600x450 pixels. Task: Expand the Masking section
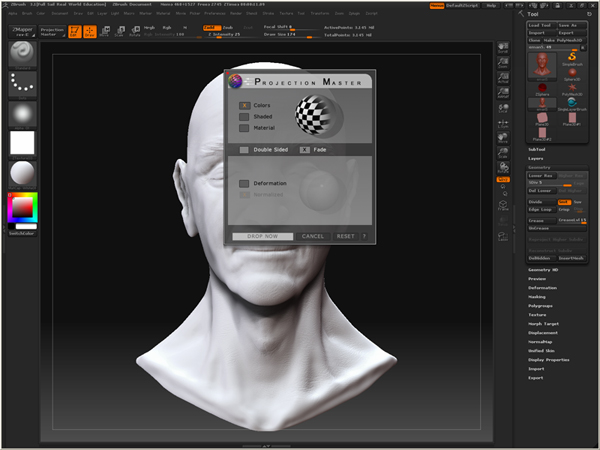538,297
